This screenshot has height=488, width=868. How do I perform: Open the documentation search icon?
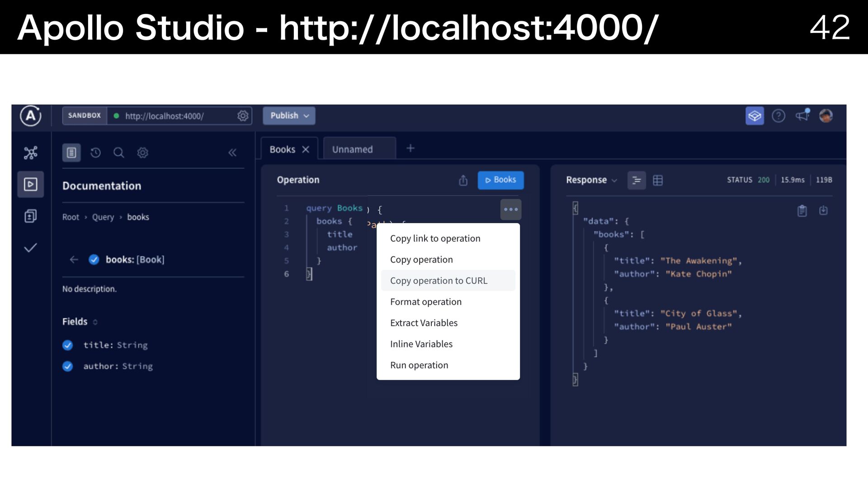pyautogui.click(x=119, y=153)
